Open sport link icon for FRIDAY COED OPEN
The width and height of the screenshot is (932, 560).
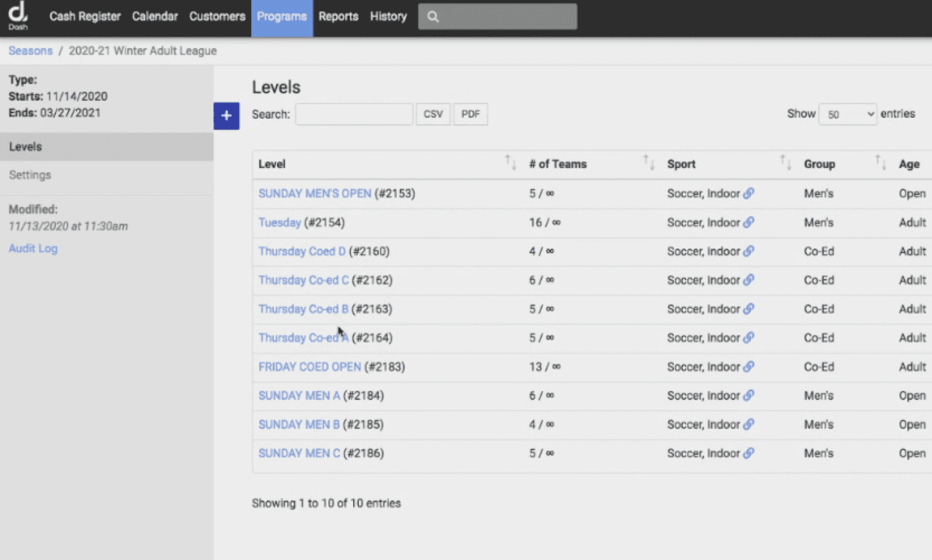pos(748,367)
